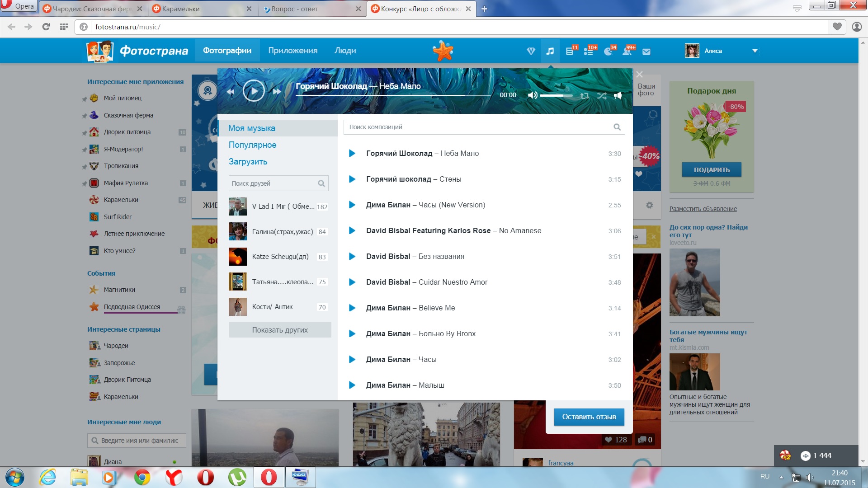Open the icon with badge 34
The width and height of the screenshot is (868, 488).
pyautogui.click(x=609, y=51)
